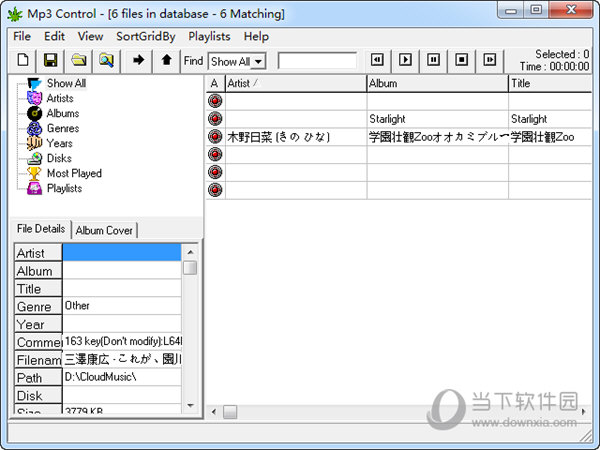Click the Mp3 Control leaf title icon
Viewport: 600px width, 450px height.
pos(15,15)
